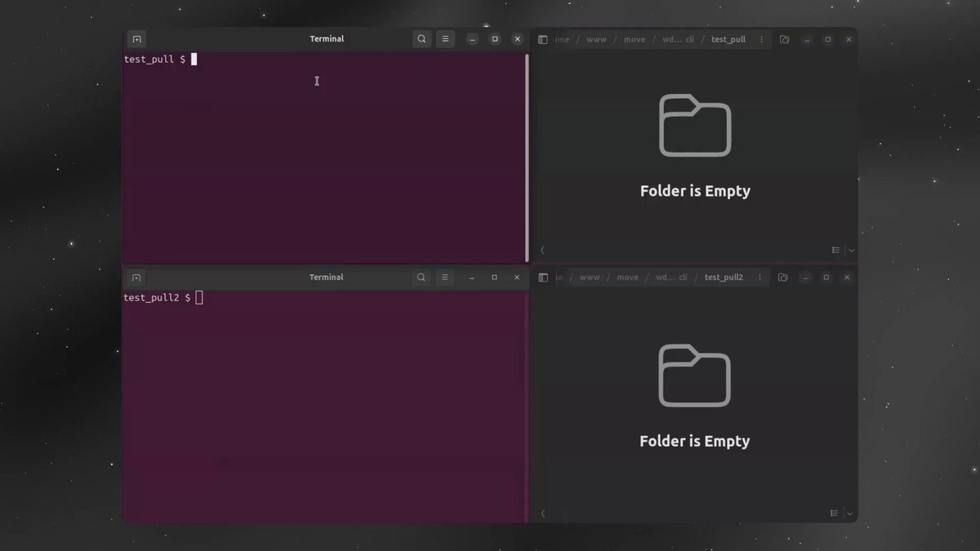
Task: Select www breadcrumb in test_pull window
Action: [596, 39]
